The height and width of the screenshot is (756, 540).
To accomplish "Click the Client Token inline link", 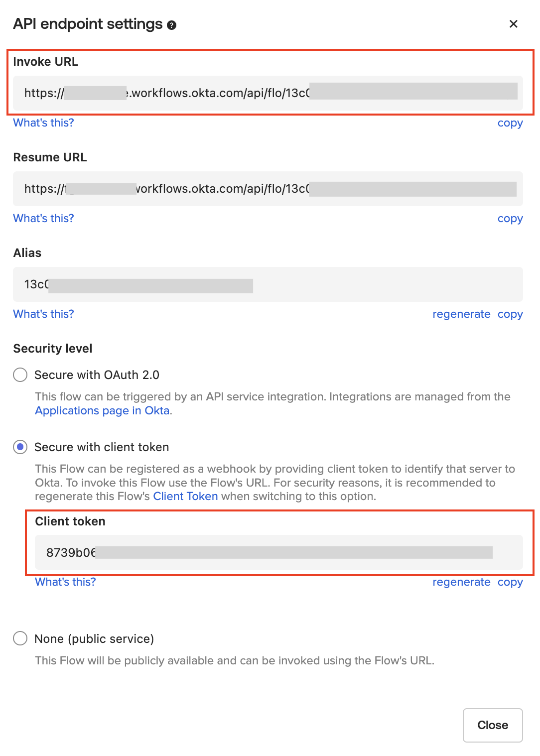I will (x=185, y=497).
